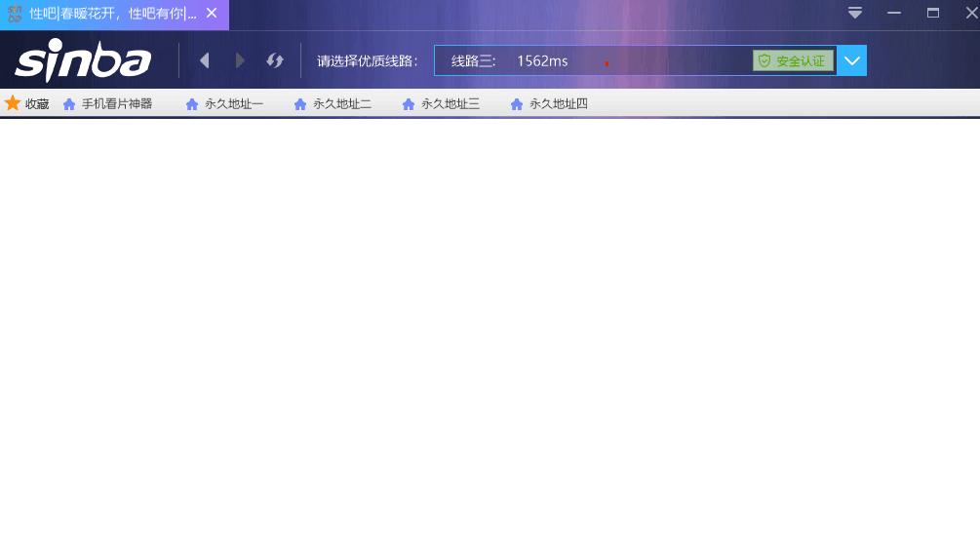Click the 请选择优质线路 label

coord(367,61)
